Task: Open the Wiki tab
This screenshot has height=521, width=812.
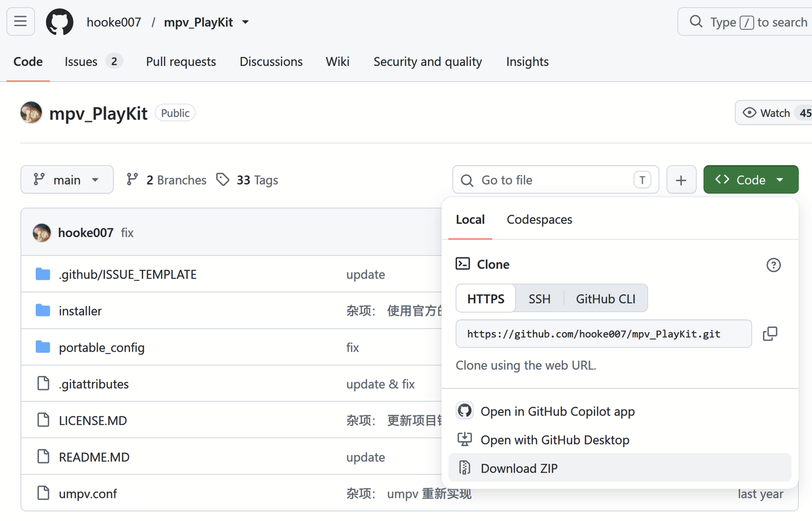Action: point(338,61)
